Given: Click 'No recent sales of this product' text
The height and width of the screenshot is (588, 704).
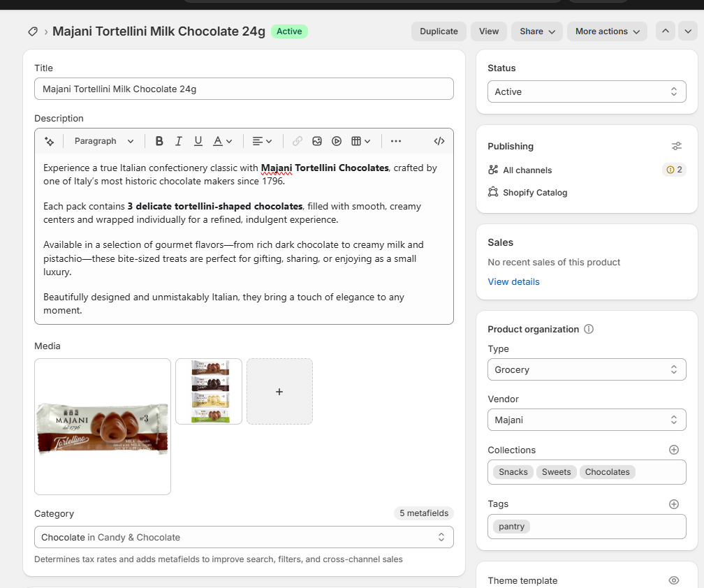Looking at the screenshot, I should [554, 262].
